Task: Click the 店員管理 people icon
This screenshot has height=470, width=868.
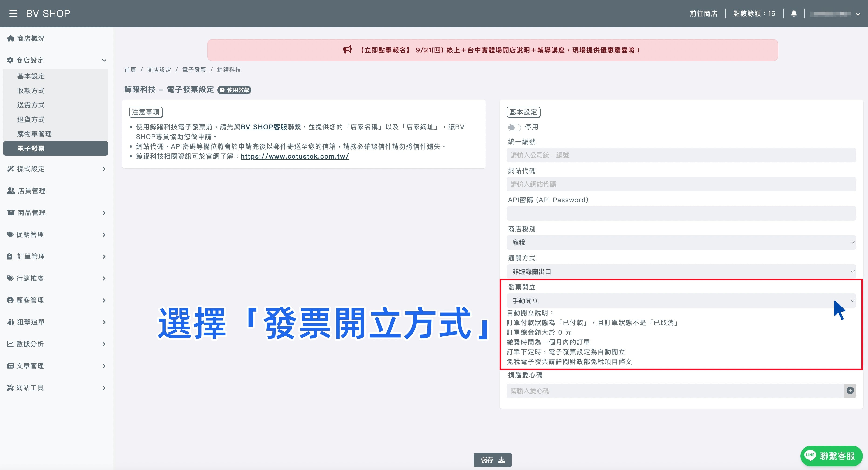Action: tap(11, 191)
